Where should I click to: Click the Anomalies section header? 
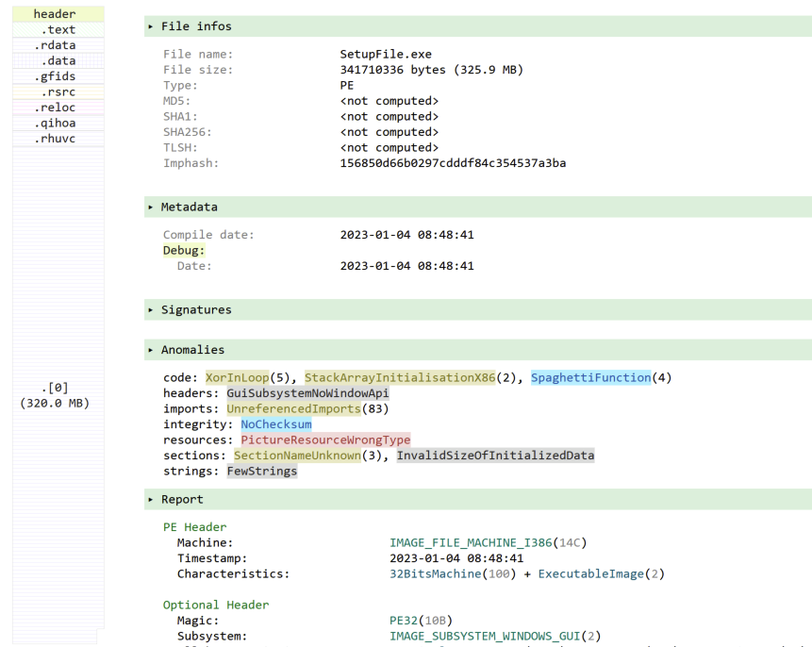[478, 350]
